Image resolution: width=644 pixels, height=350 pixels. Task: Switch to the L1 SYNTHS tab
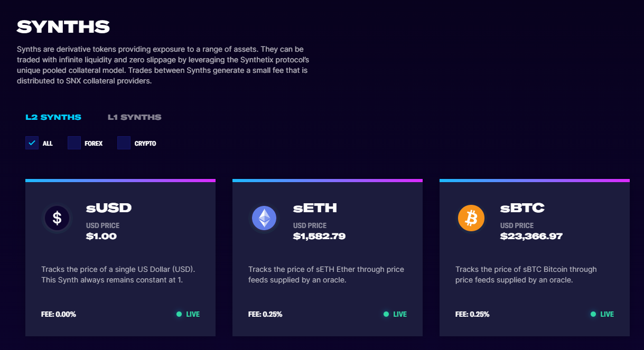(x=135, y=117)
